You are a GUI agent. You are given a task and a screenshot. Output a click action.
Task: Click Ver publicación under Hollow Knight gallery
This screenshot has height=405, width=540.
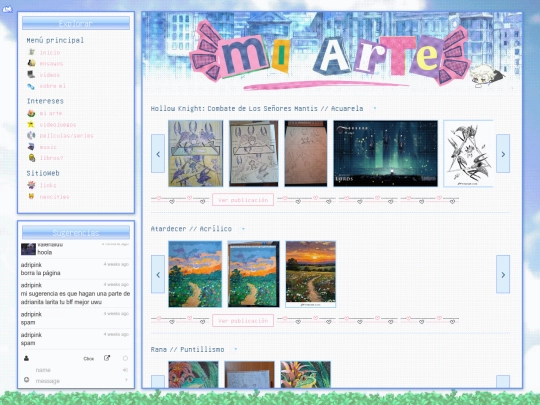pos(243,200)
